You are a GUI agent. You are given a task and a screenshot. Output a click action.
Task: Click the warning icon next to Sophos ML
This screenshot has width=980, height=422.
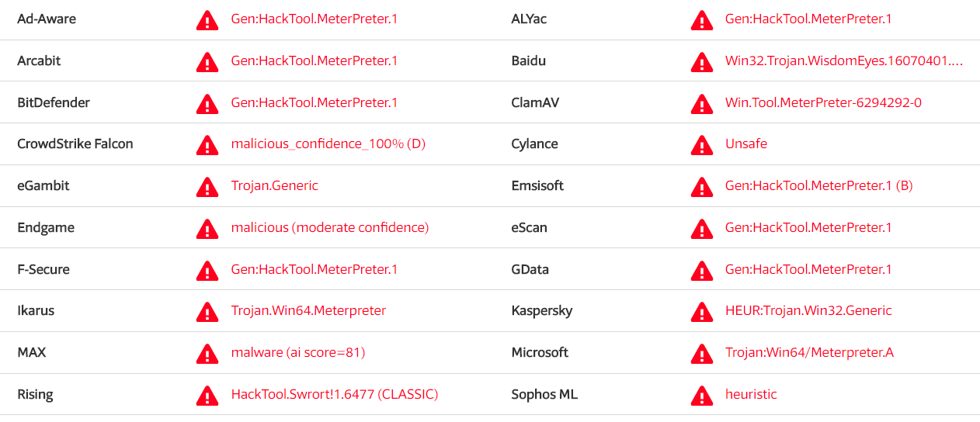pyautogui.click(x=701, y=395)
